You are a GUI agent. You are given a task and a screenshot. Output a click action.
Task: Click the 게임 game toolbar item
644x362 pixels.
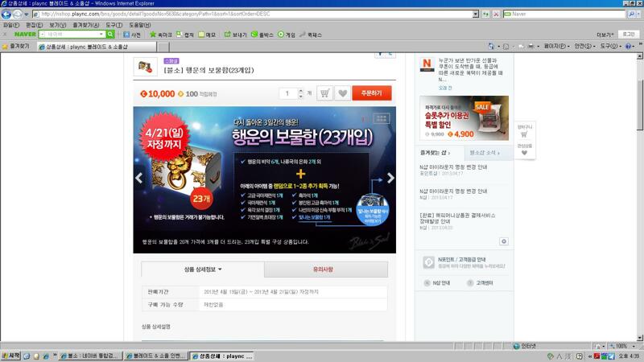(287, 35)
